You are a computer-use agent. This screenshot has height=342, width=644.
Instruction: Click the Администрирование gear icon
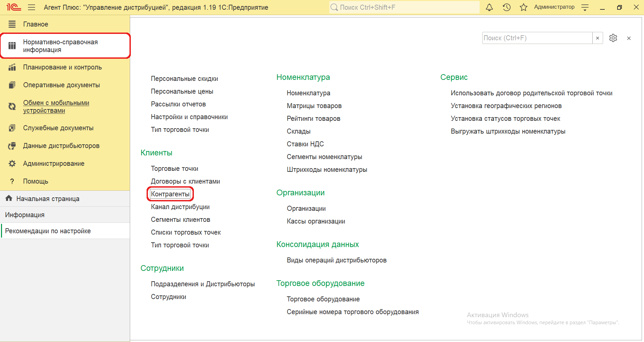tap(12, 163)
